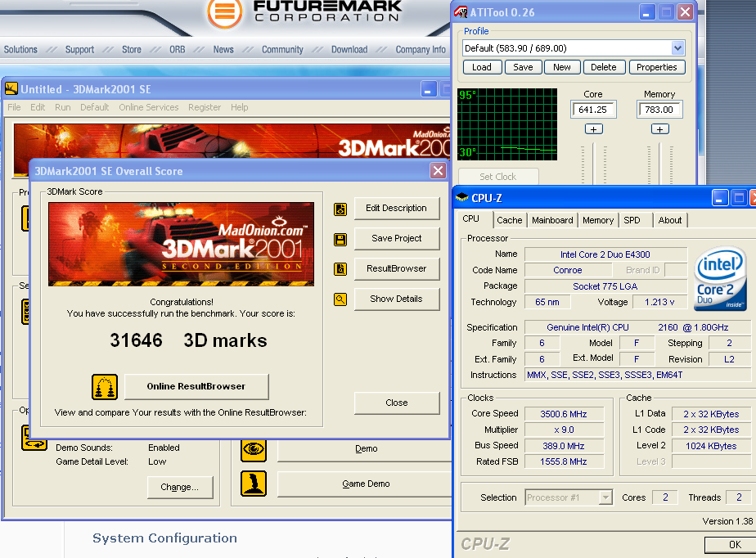Open the Default menu in 3DMark2001

click(95, 107)
